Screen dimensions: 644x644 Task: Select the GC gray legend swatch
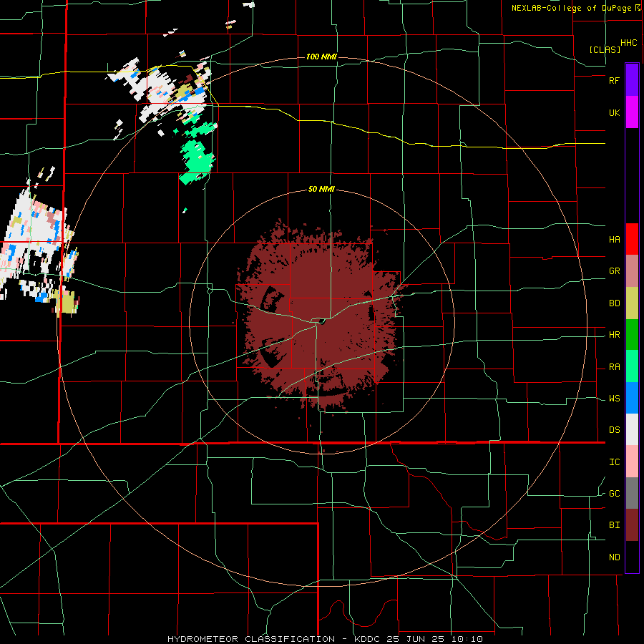[632, 493]
